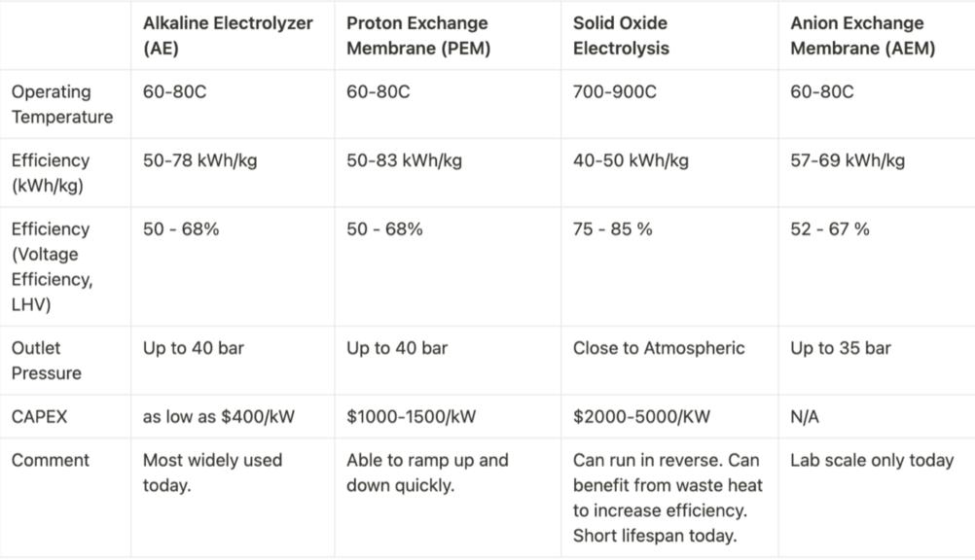Click the as low as $400/kW cell
This screenshot has height=560, width=975.
[x=218, y=417]
